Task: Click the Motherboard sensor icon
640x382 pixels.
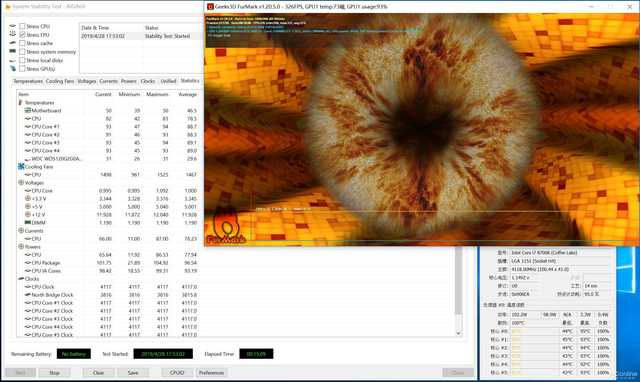Action: 28,110
